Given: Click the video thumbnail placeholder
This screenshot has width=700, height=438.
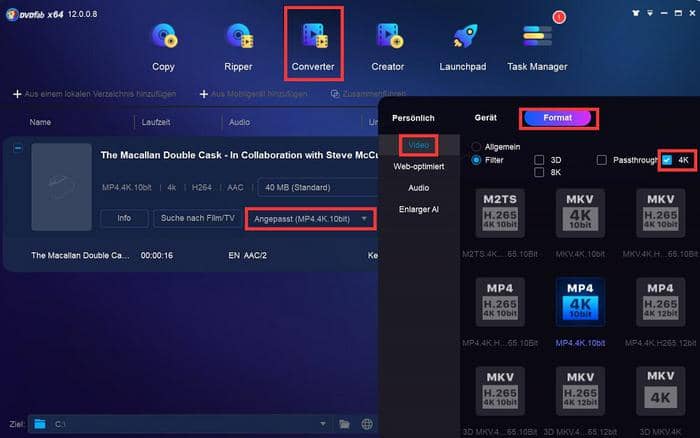Looking at the screenshot, I should [62, 187].
